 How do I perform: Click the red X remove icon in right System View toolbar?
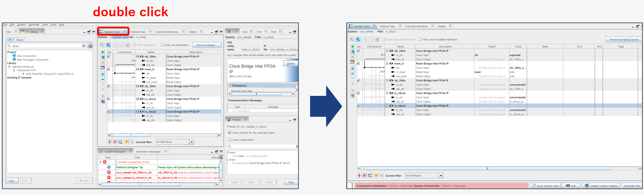point(352,57)
